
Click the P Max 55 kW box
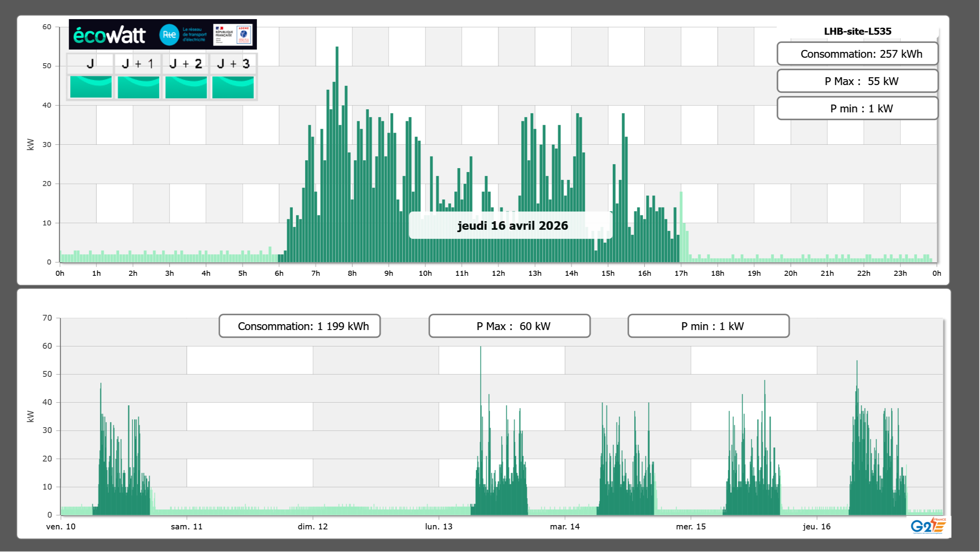pos(857,81)
